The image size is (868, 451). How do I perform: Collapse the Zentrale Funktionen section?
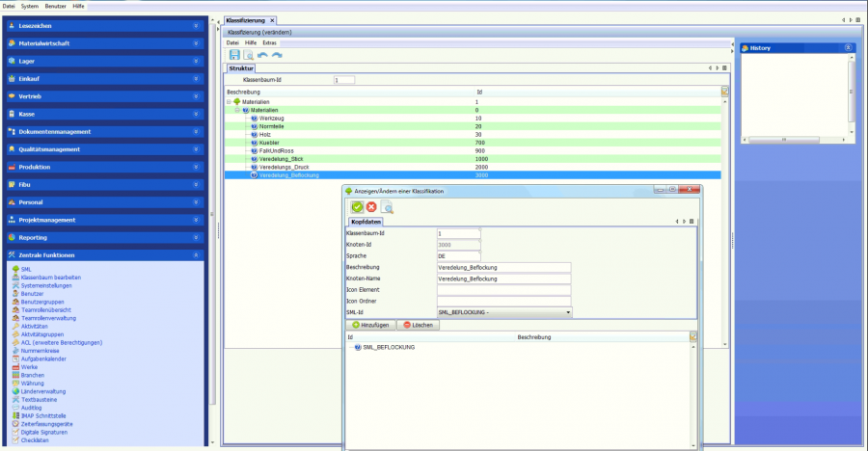[196, 255]
